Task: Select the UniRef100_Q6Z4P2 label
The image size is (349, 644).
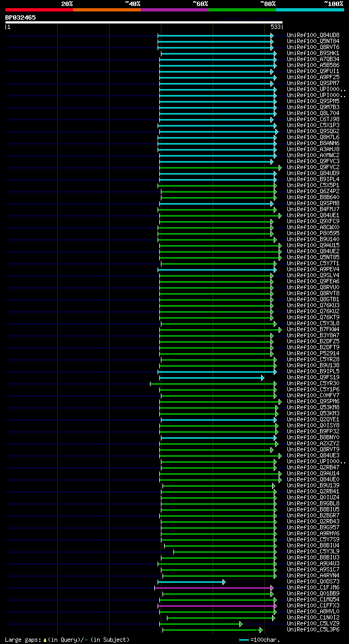Action: click(x=313, y=191)
